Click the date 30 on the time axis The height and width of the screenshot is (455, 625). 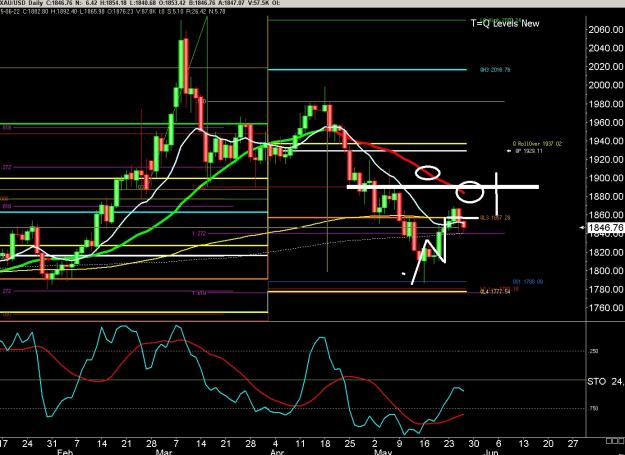pos(474,443)
